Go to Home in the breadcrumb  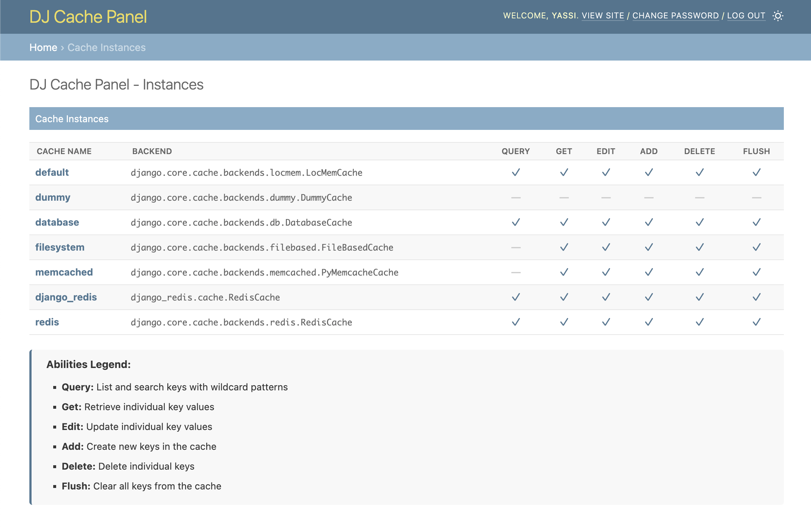pyautogui.click(x=43, y=47)
